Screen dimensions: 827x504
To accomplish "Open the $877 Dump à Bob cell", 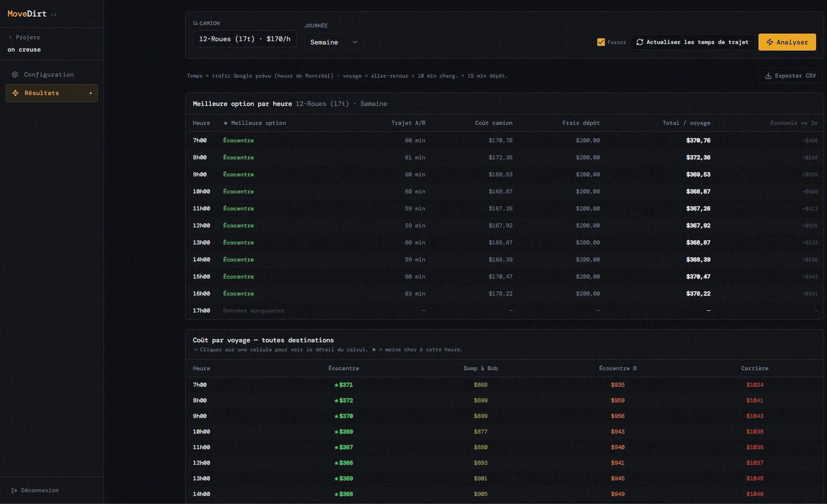I will tap(481, 432).
